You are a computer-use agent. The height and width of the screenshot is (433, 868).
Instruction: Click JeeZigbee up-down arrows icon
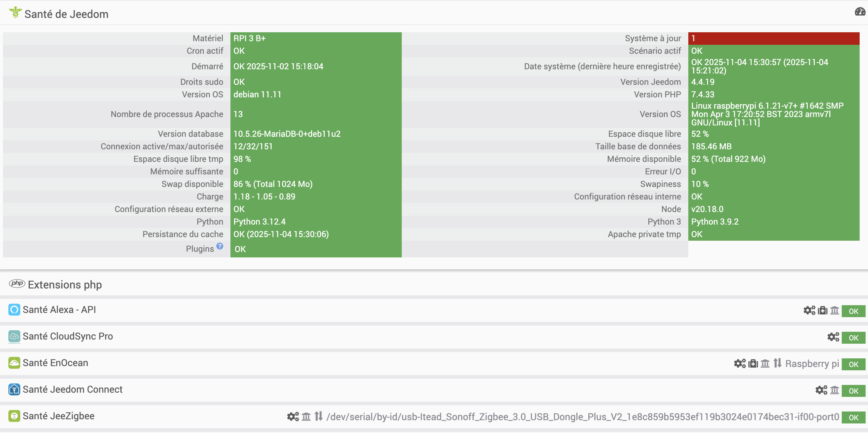[x=318, y=417]
